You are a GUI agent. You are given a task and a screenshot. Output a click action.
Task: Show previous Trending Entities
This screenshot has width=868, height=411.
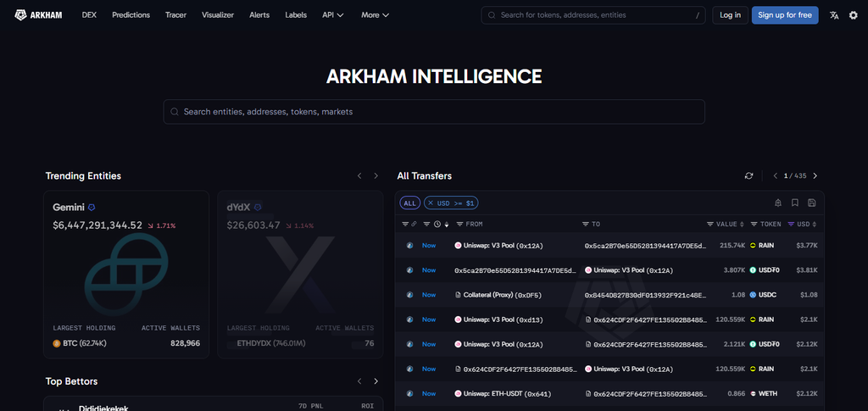tap(359, 176)
